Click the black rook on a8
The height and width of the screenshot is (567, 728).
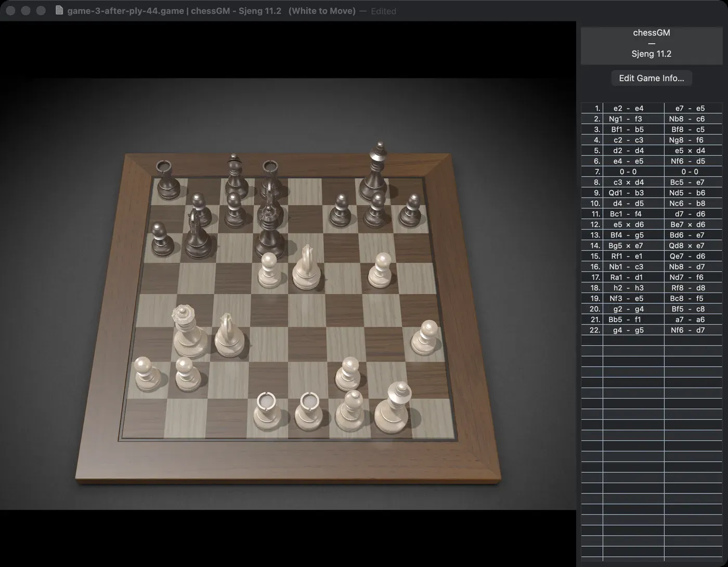coord(168,180)
